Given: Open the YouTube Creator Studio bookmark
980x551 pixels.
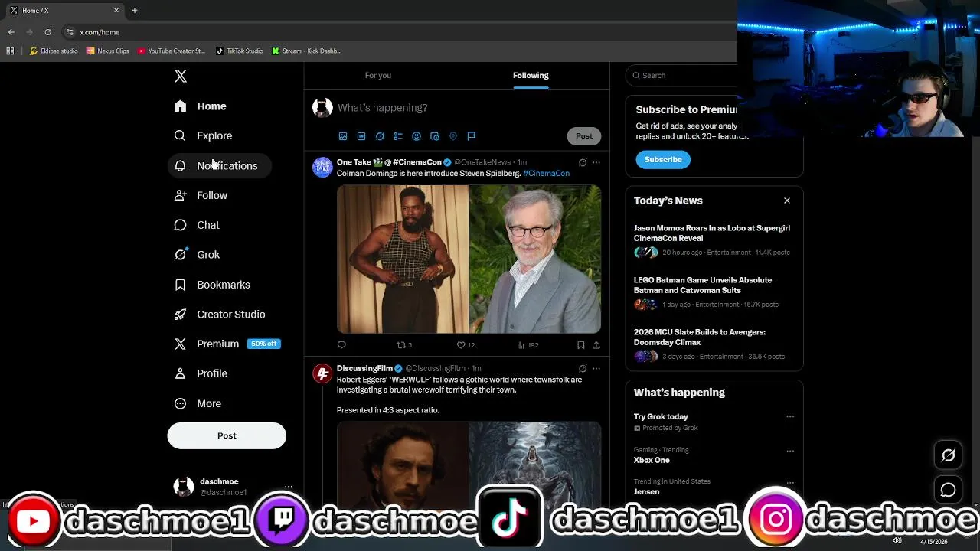Looking at the screenshot, I should [171, 51].
